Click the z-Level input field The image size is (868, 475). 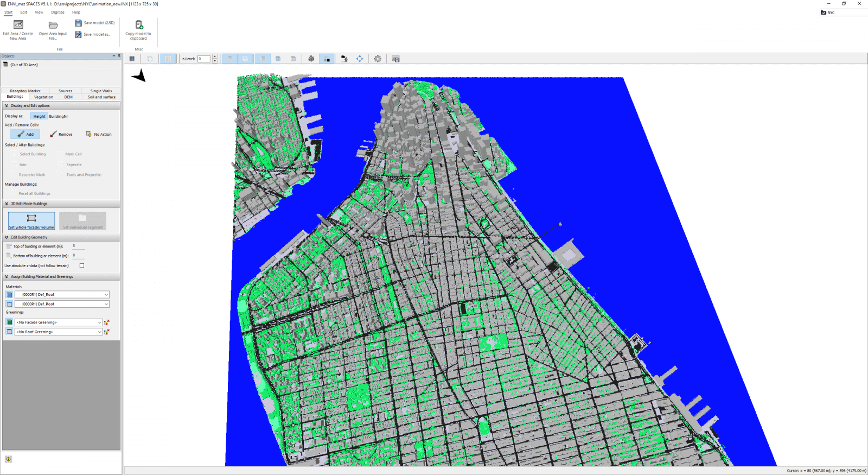pyautogui.click(x=203, y=59)
